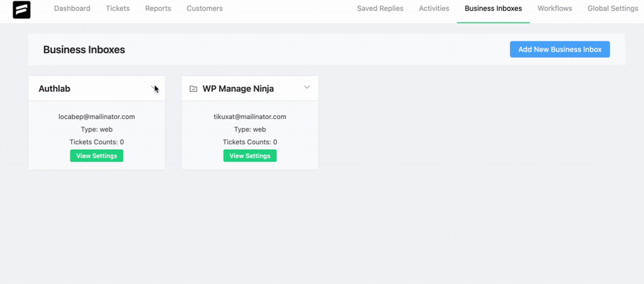644x284 pixels.
Task: View Settings for WP Manage Ninja inbox
Action: 250,156
